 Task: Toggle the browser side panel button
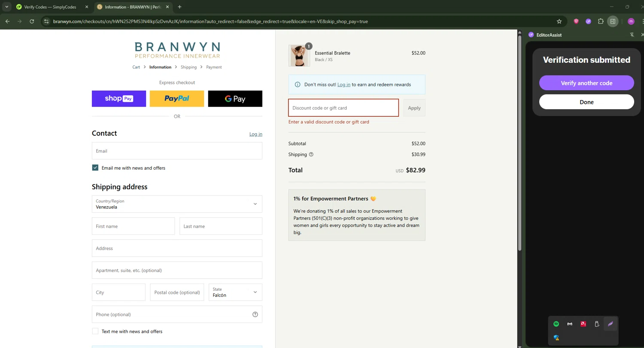point(613,21)
